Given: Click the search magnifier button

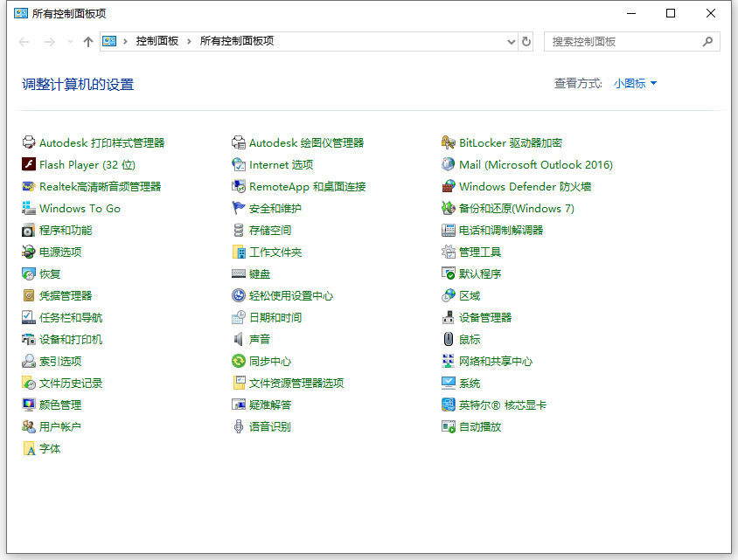Looking at the screenshot, I should tap(707, 42).
